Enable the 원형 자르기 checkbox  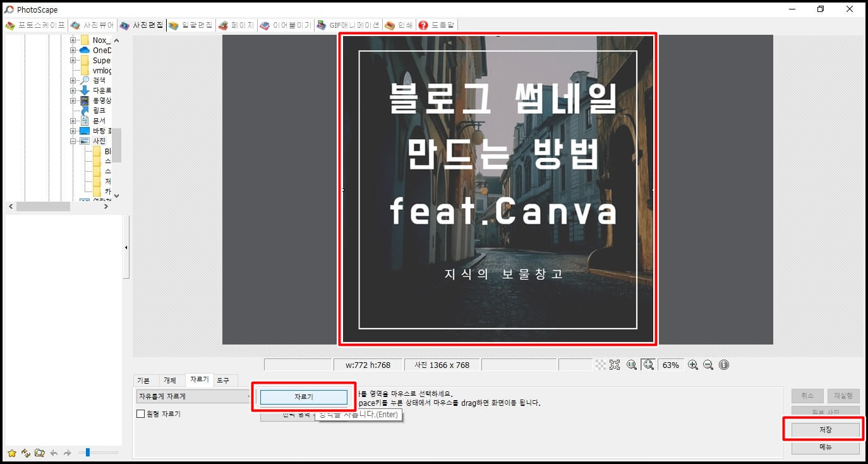click(141, 414)
